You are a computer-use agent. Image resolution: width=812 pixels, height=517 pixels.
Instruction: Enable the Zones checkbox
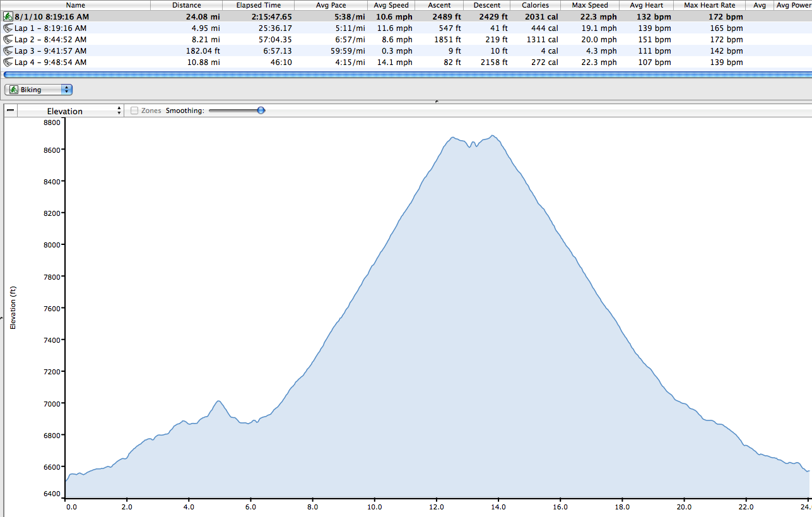[134, 110]
